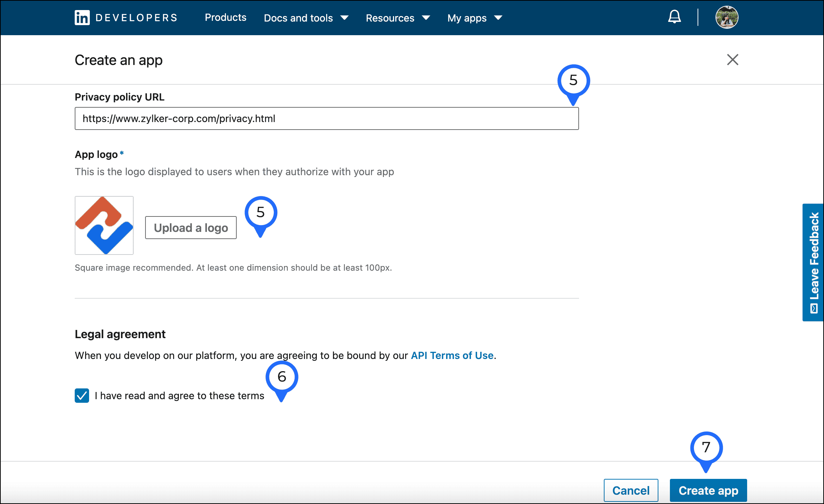Screen dimensions: 824x504
Task: Open the profile avatar menu
Action: pyautogui.click(x=726, y=17)
